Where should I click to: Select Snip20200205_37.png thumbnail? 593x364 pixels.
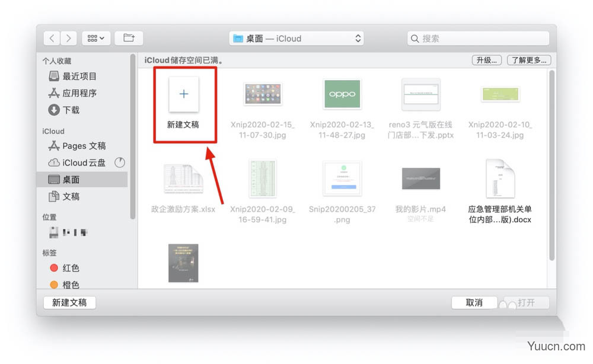[342, 178]
